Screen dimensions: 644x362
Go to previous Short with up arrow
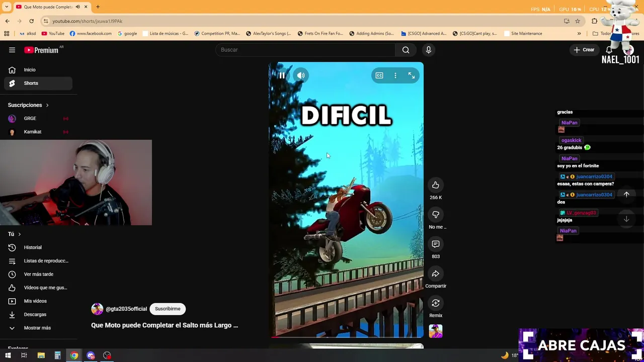pyautogui.click(x=626, y=195)
